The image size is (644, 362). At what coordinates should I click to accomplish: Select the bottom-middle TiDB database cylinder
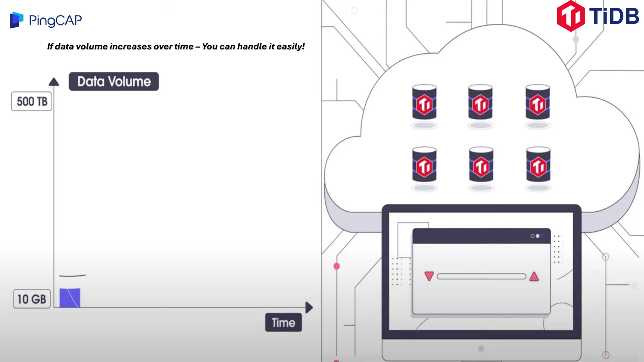click(x=481, y=164)
